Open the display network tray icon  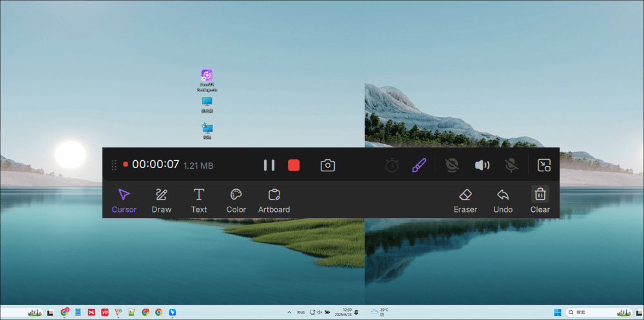pyautogui.click(x=312, y=312)
